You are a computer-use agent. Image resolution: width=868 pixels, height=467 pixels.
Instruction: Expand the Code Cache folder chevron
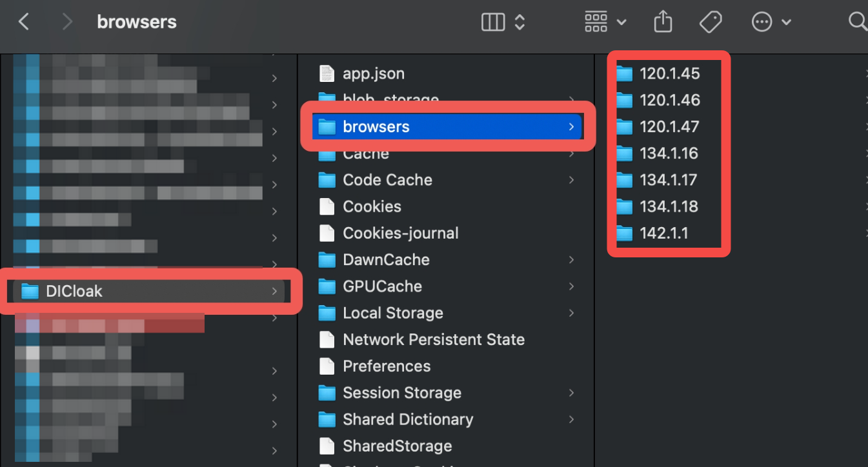click(x=571, y=180)
